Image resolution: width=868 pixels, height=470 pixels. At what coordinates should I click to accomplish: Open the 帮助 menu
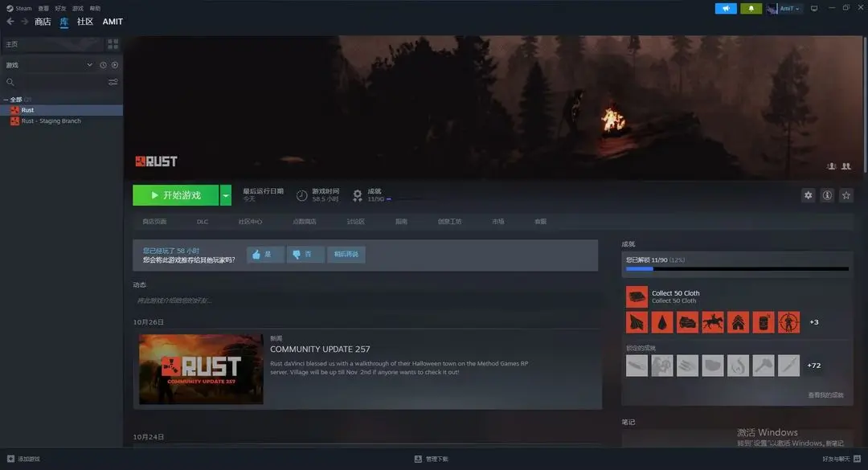coord(95,8)
